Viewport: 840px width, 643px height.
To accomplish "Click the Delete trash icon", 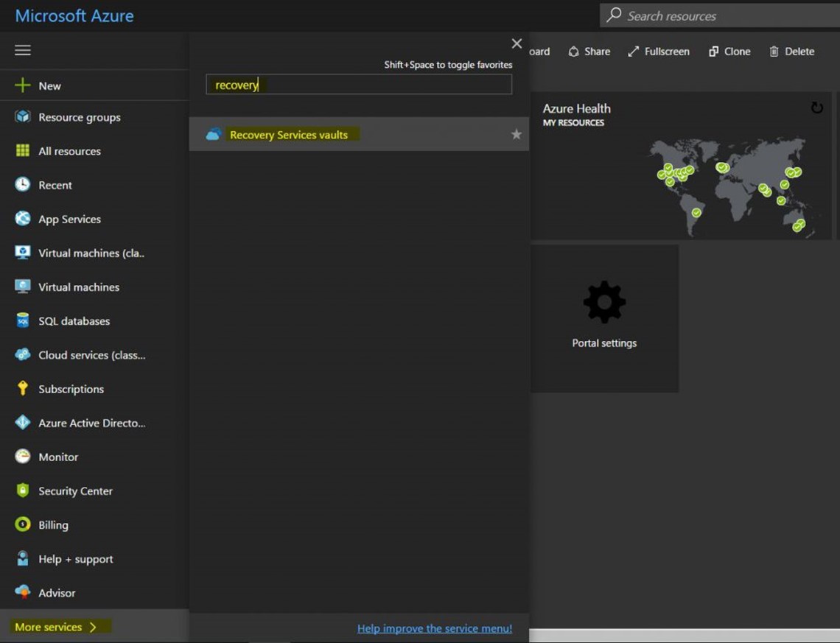I will click(x=774, y=52).
